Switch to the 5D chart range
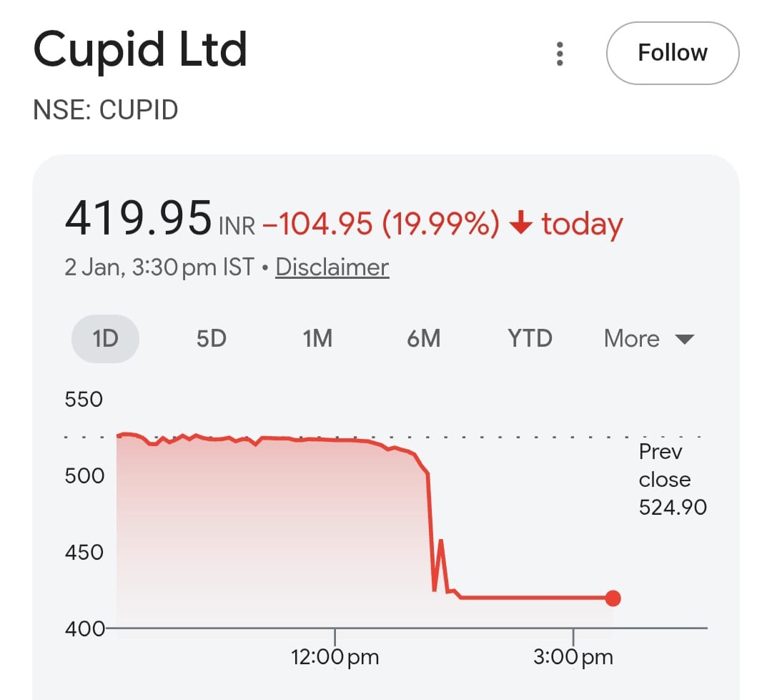Viewport: 772px width, 700px height. coord(212,338)
